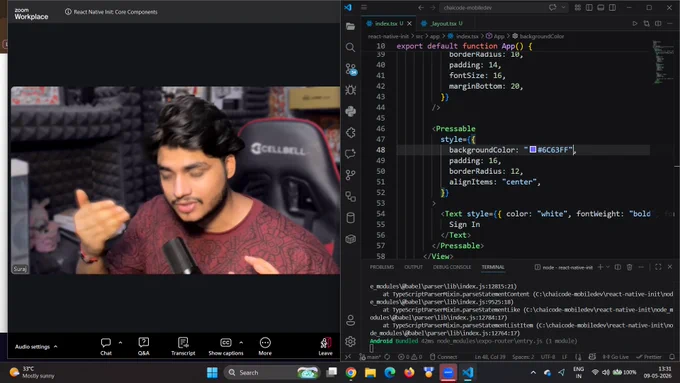Open the Extensions view in activity bar
The height and width of the screenshot is (383, 680).
350,133
